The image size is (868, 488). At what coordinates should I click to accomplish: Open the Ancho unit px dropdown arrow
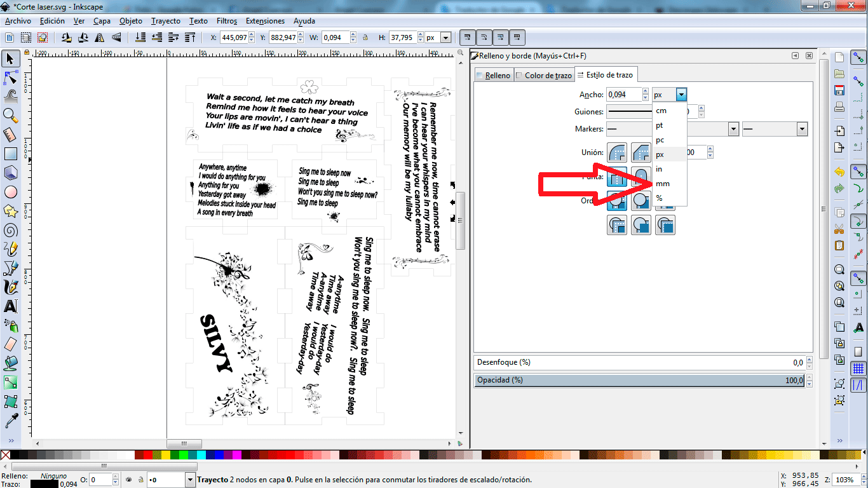681,95
